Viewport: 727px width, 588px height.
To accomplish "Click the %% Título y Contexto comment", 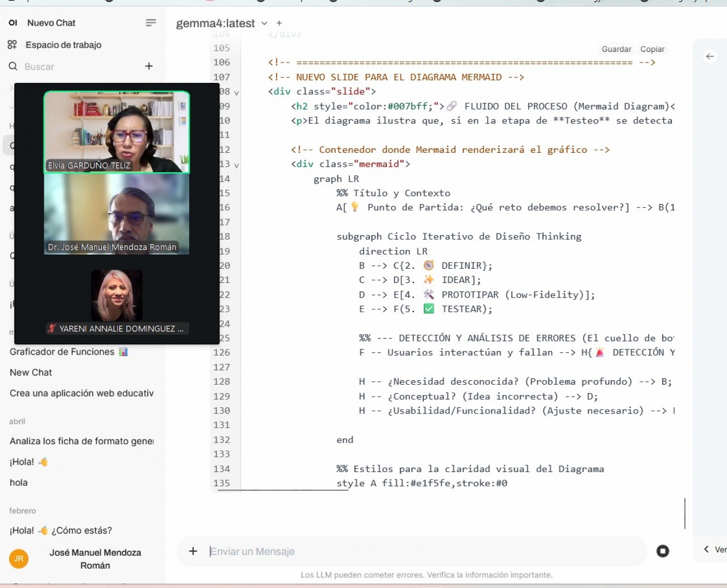I will tap(393, 193).
